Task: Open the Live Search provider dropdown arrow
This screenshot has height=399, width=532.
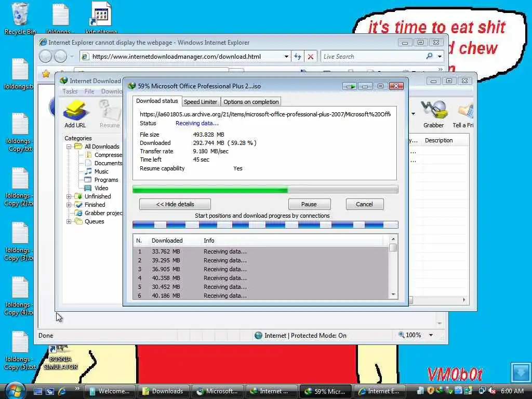Action: point(440,56)
